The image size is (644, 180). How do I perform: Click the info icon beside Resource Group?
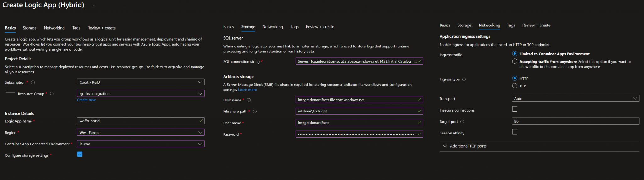[x=52, y=94]
